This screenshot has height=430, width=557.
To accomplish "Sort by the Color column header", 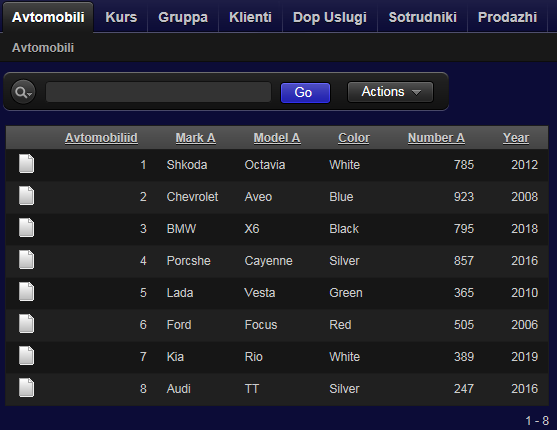I will (x=354, y=138).
